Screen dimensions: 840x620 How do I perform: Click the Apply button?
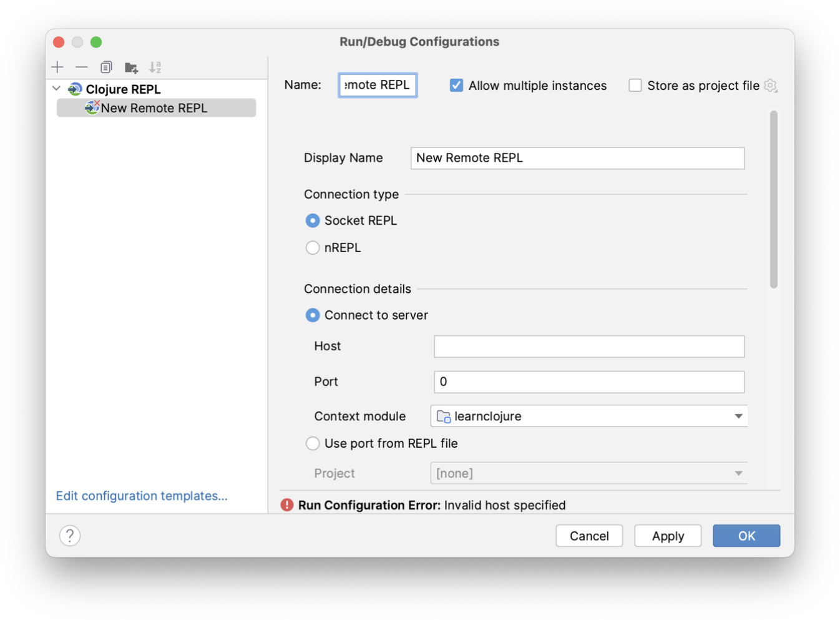click(668, 536)
